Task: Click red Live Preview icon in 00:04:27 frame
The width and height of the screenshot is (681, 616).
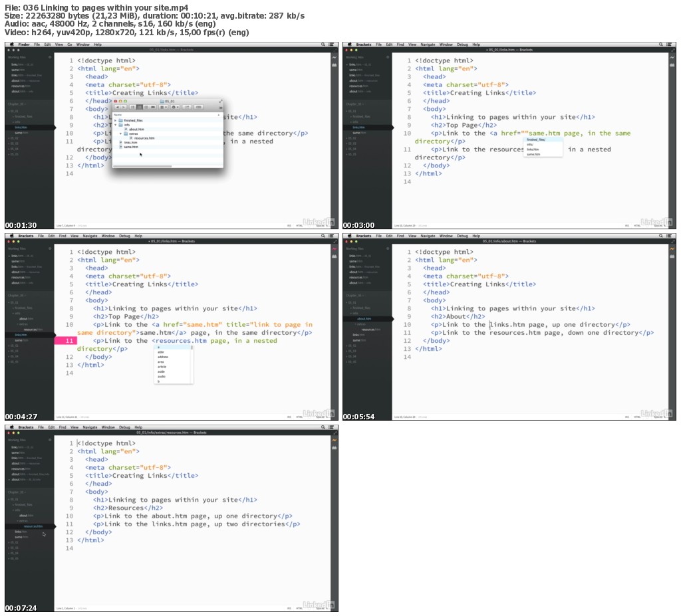Action: pyautogui.click(x=334, y=249)
